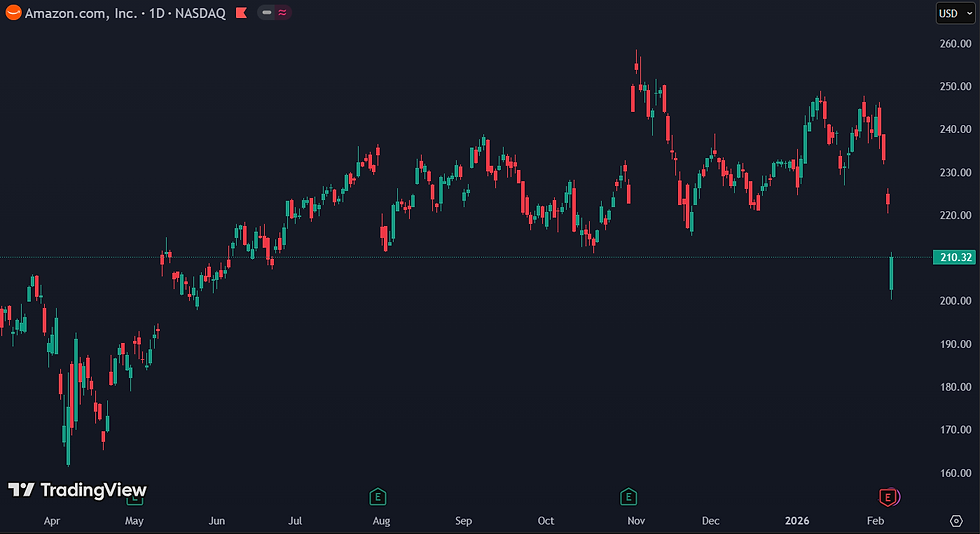Click the gray dash market-status indicator
This screenshot has width=980, height=534.
[x=267, y=13]
